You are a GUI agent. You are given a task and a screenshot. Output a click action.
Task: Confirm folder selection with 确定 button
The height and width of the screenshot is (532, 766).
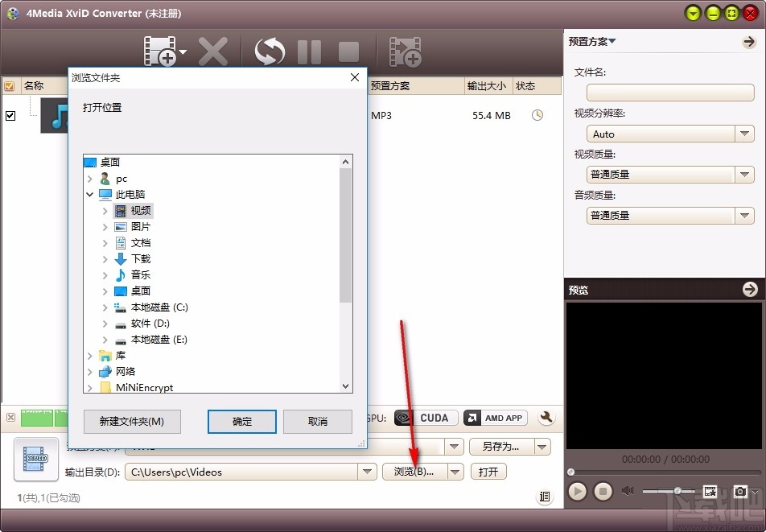(x=241, y=421)
